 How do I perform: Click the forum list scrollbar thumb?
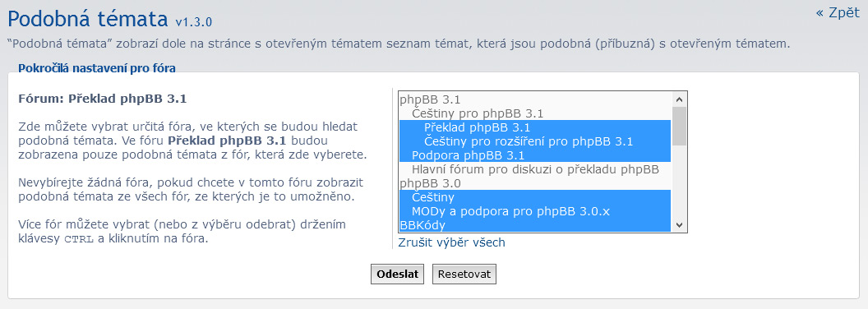679,126
